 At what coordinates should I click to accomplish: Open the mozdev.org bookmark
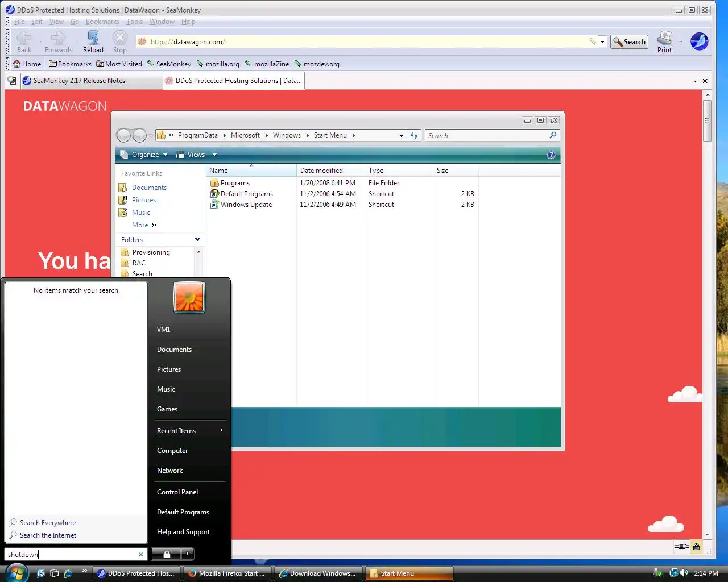[x=317, y=64]
